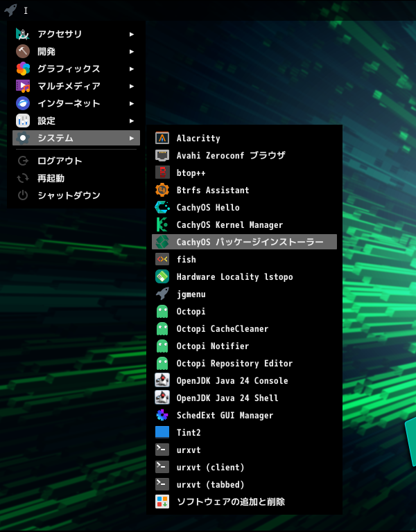Click the ソフトウェアの追加と削除 icon
416x532 pixels.
162,502
